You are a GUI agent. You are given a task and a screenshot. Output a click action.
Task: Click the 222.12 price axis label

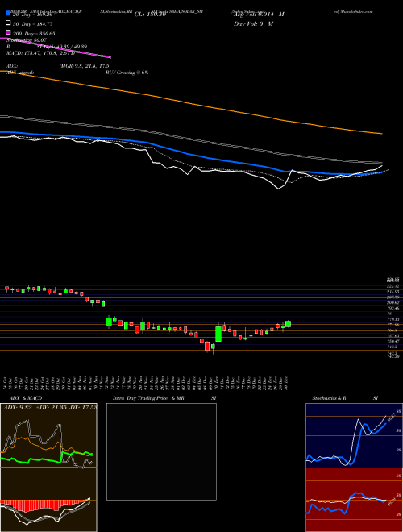pyautogui.click(x=394, y=286)
